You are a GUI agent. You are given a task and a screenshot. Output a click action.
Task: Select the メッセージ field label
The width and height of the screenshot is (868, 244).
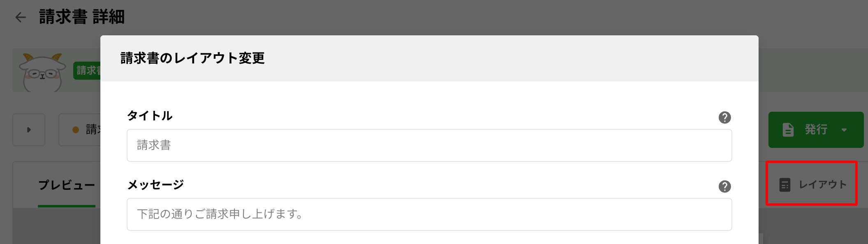tap(155, 185)
